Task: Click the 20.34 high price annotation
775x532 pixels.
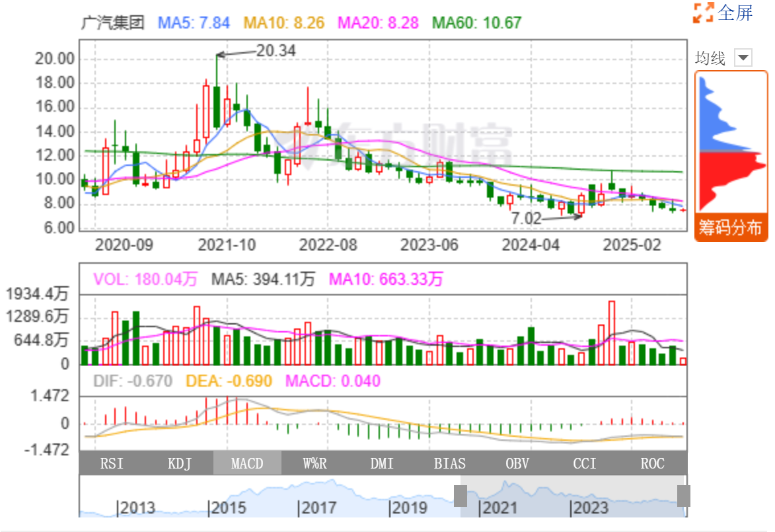Action: coord(276,50)
